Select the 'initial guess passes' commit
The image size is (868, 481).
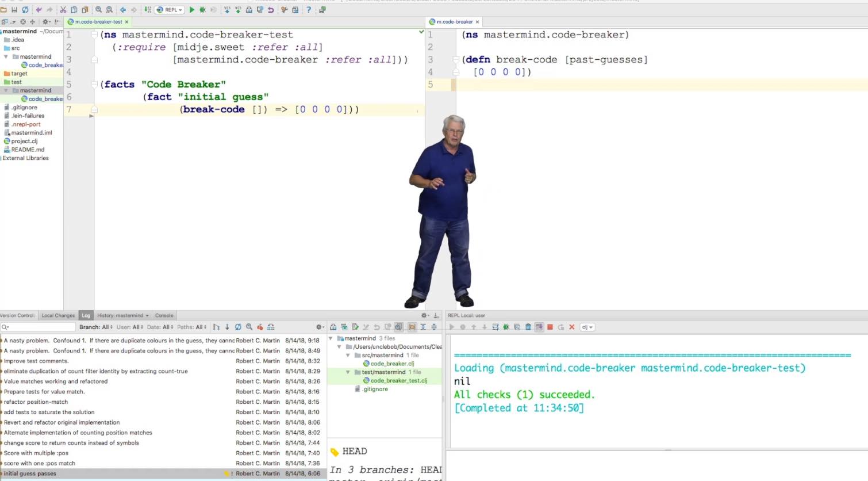[163, 474]
